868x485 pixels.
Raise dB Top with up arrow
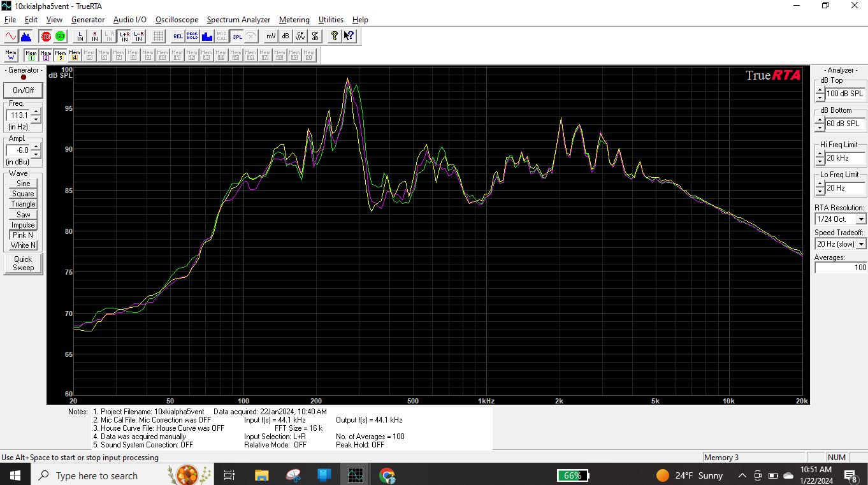coord(820,90)
